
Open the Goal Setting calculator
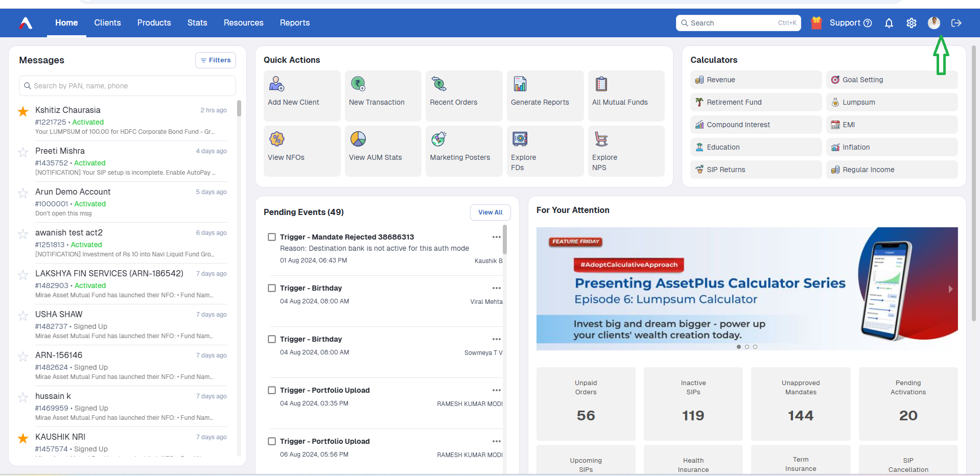tap(892, 80)
